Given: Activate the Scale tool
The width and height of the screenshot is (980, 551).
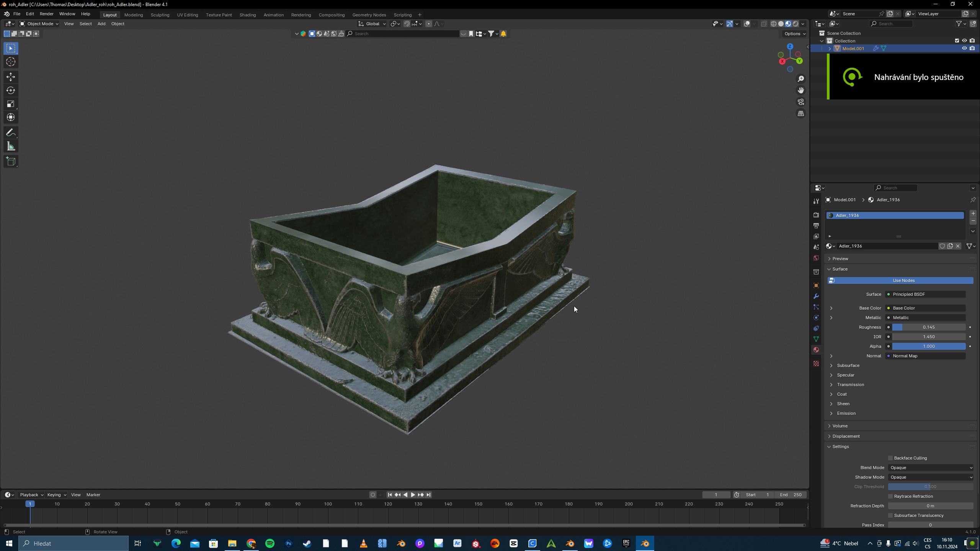Looking at the screenshot, I should (x=11, y=104).
